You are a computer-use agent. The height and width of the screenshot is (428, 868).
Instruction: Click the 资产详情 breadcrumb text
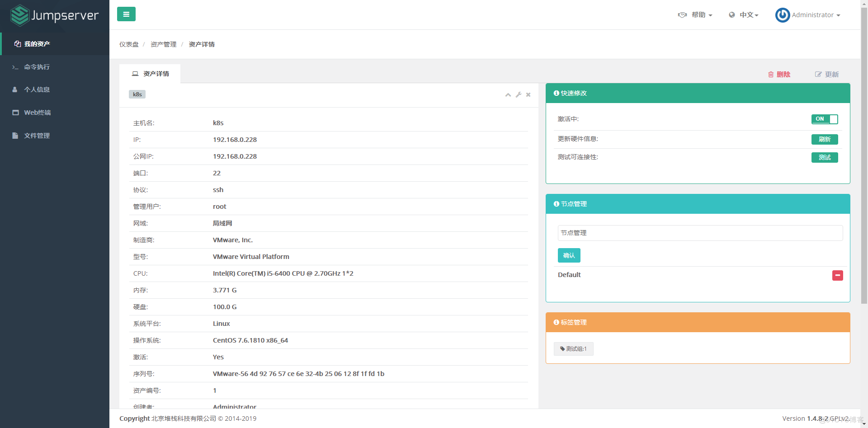tap(202, 44)
